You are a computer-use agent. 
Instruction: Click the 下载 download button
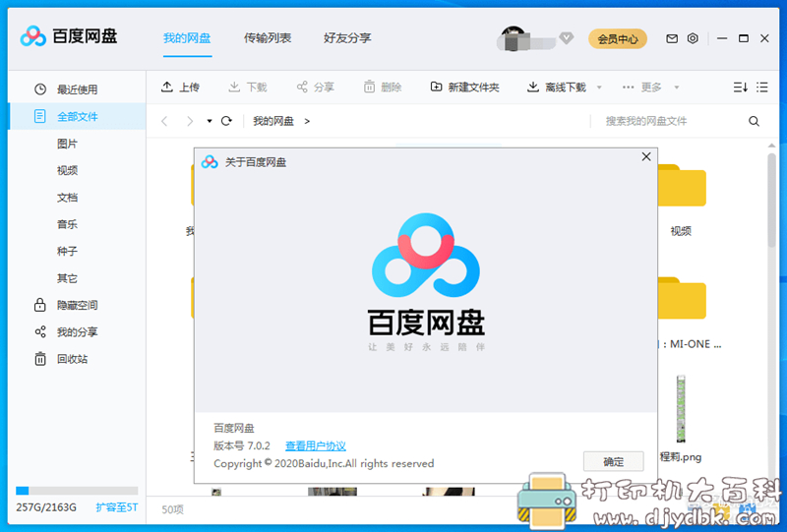(248, 88)
